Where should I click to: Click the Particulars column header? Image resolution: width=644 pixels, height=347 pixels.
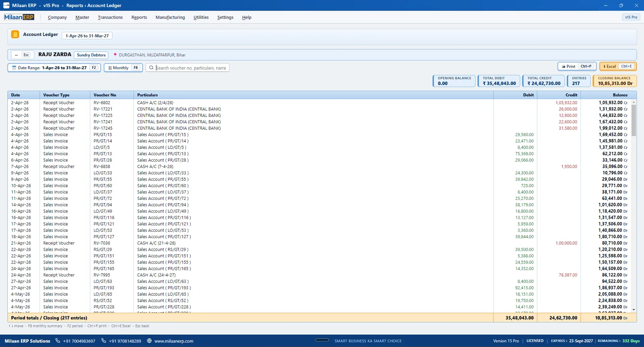coord(314,95)
